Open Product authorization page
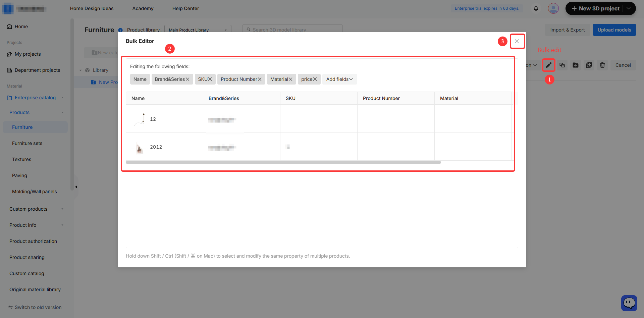 33,241
